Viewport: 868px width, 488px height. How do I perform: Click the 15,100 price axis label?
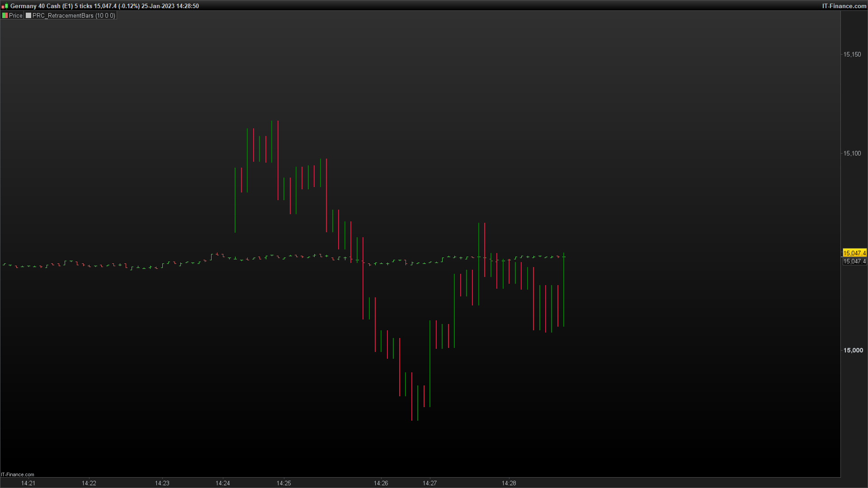point(852,153)
